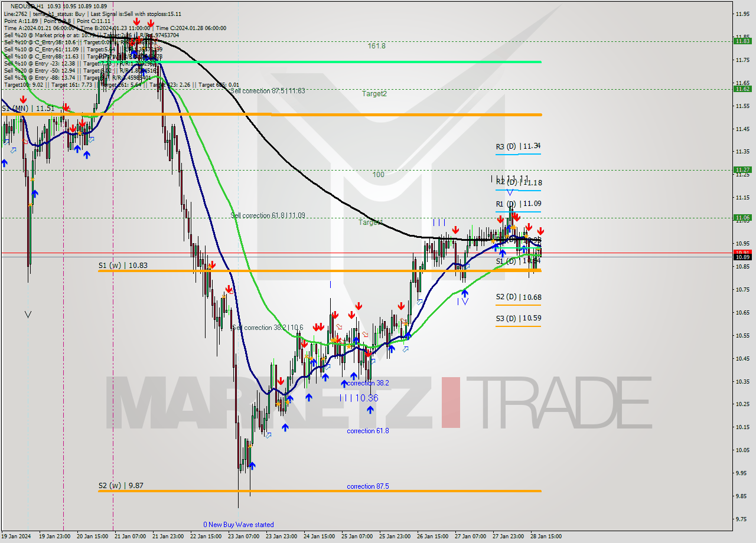Click the '27 Jan 23:00' time axis label
Viewport: 756px width, 543px height.
pos(509,537)
